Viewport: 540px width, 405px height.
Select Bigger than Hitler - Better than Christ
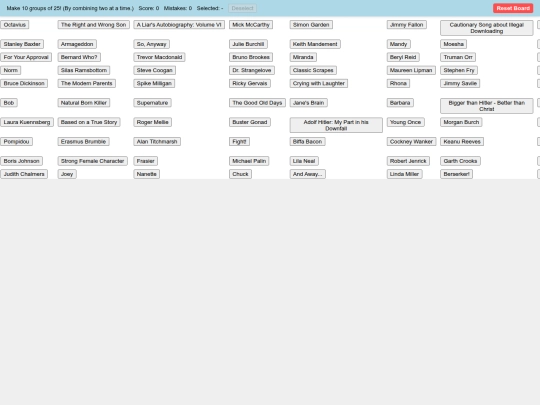[487, 106]
